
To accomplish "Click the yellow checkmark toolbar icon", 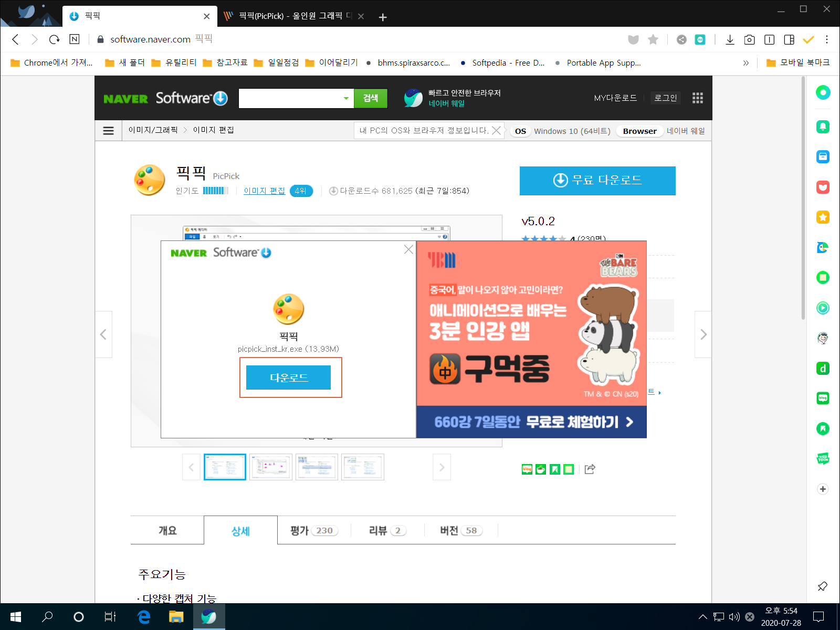I will tap(808, 39).
